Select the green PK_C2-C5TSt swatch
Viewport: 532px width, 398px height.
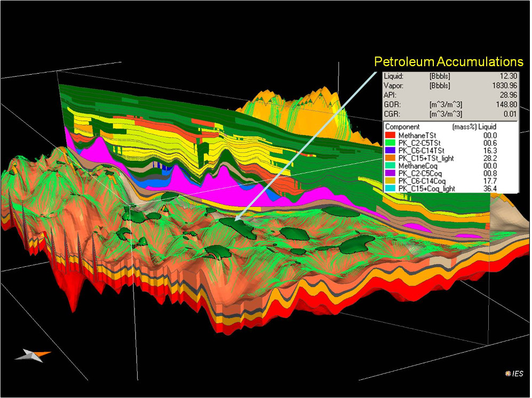click(390, 144)
